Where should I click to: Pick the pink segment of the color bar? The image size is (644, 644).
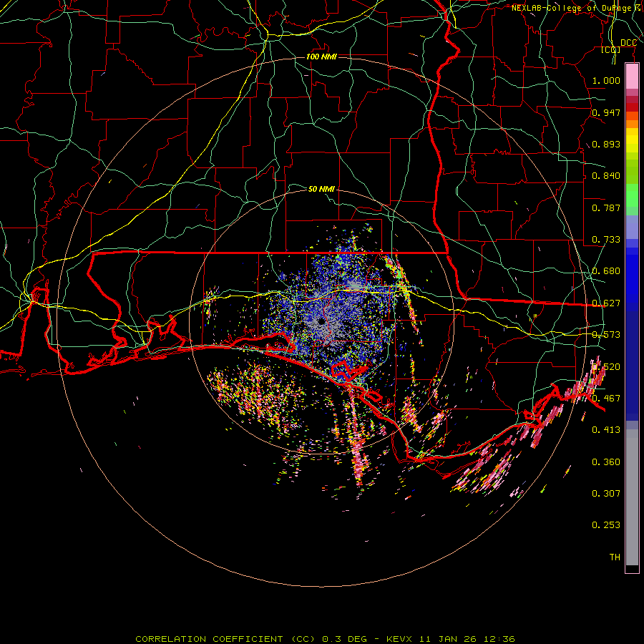click(x=632, y=76)
